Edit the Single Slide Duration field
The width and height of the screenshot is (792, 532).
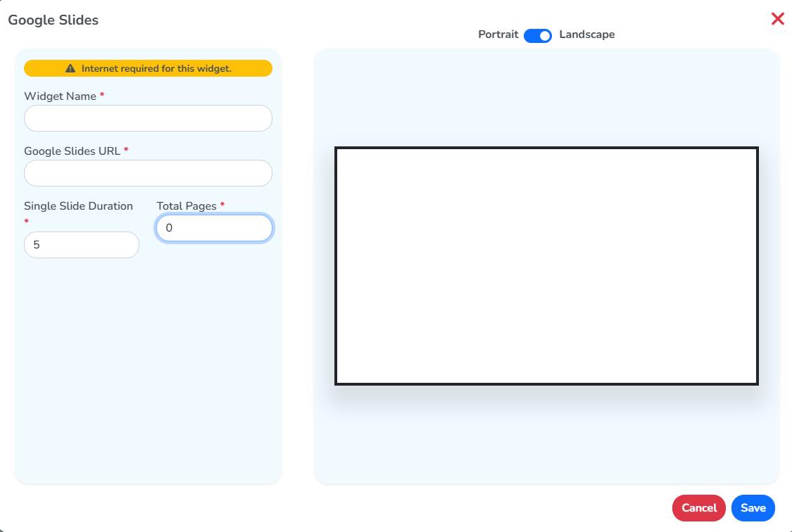click(x=82, y=245)
